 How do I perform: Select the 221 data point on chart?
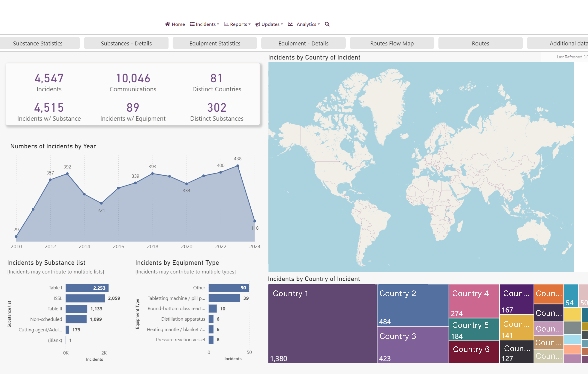coord(101,203)
